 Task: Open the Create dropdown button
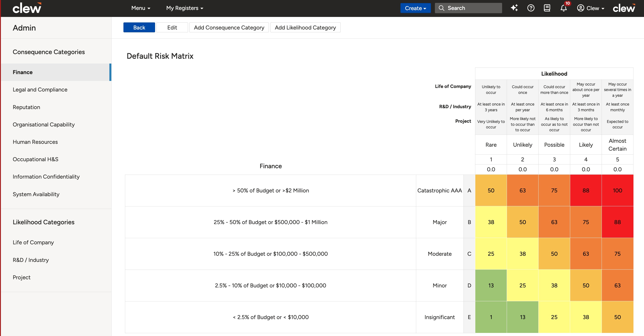[415, 8]
